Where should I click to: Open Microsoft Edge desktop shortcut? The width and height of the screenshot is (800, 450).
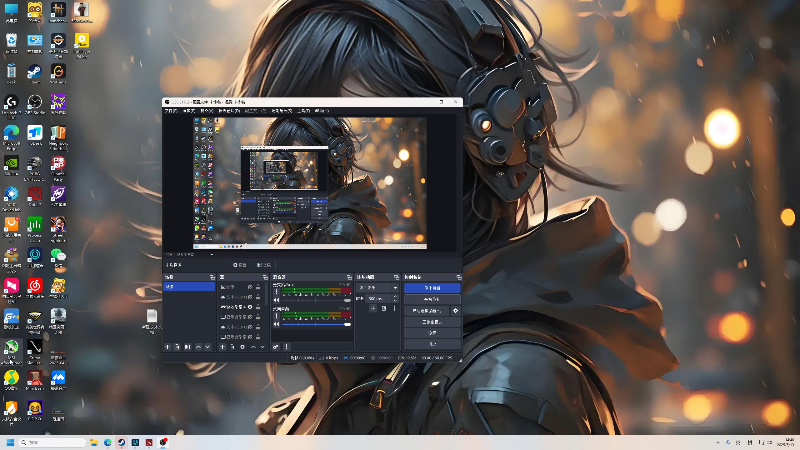point(11,136)
